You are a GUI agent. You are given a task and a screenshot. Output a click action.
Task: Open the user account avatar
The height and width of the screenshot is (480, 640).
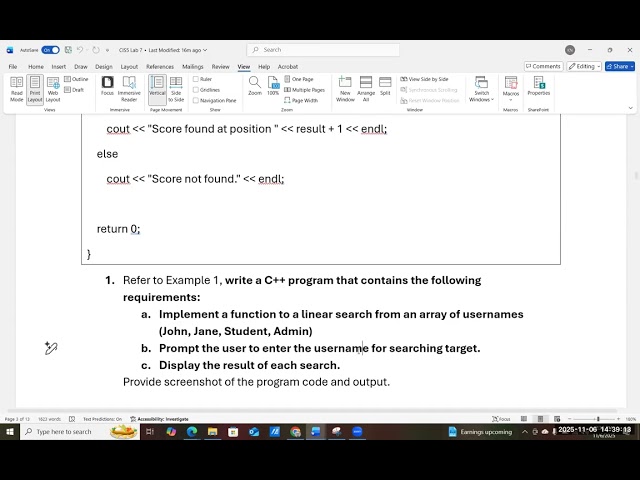coord(570,50)
